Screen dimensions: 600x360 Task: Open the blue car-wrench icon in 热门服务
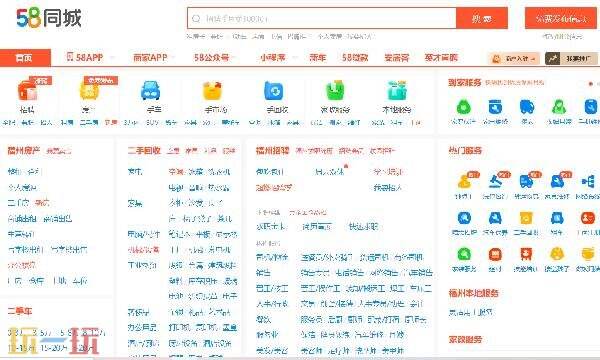coord(557,181)
